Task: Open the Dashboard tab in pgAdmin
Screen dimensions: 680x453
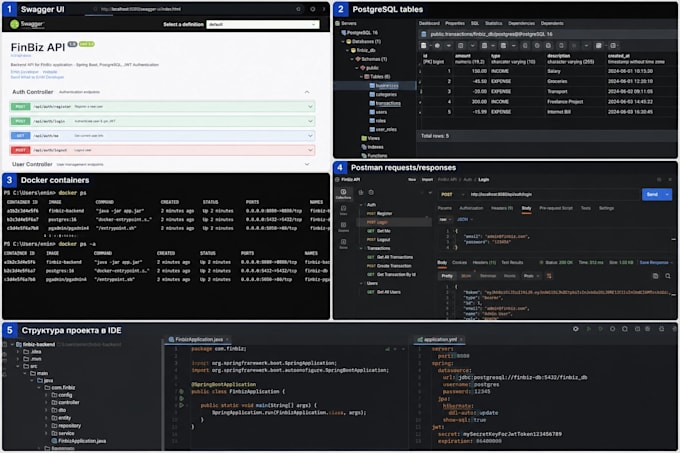Action: click(429, 23)
